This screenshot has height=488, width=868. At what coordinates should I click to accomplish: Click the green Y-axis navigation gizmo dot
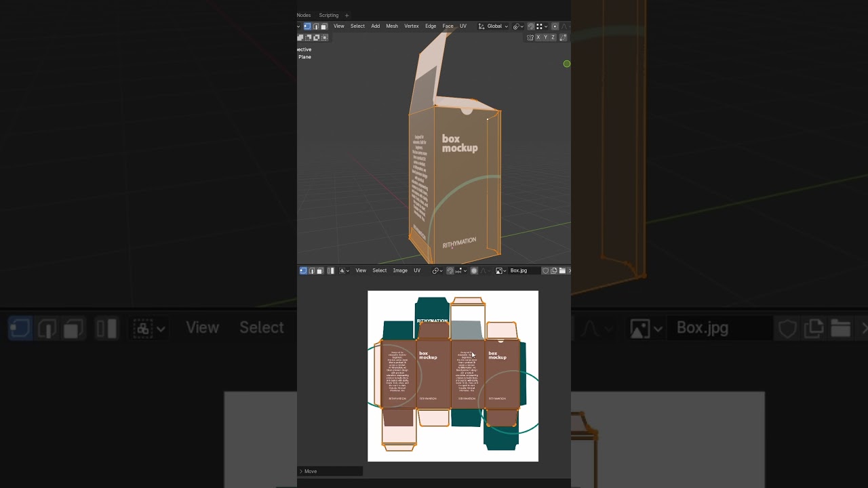pyautogui.click(x=567, y=64)
